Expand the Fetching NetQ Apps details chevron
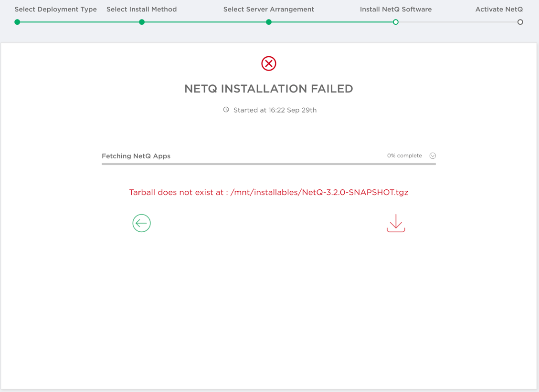 (x=433, y=156)
